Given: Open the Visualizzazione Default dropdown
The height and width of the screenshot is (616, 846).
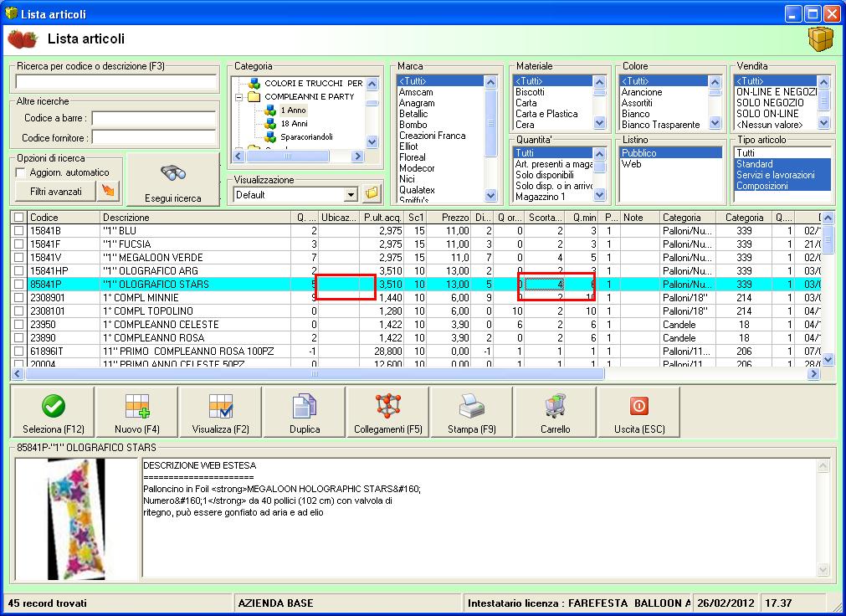Looking at the screenshot, I should [x=351, y=195].
